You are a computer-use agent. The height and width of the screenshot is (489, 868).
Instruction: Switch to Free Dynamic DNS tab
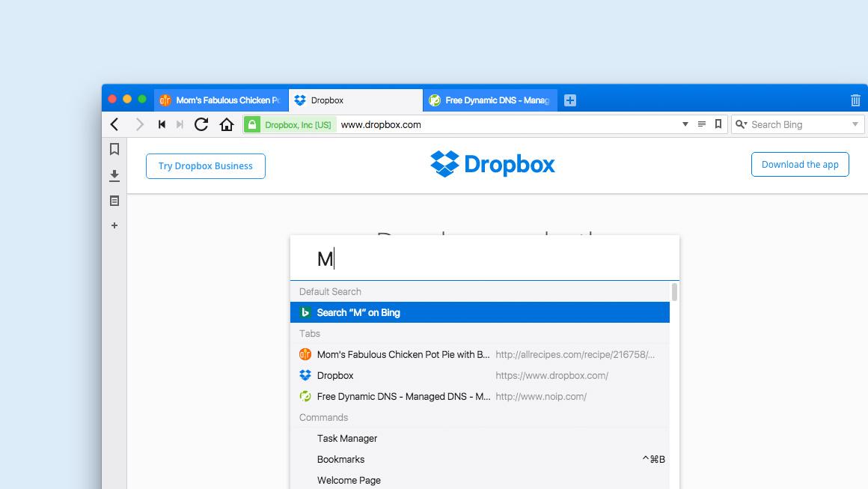[490, 100]
